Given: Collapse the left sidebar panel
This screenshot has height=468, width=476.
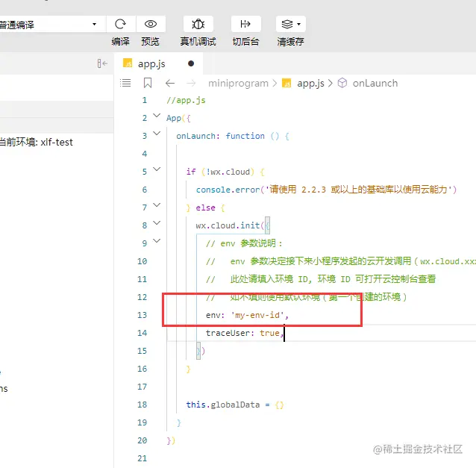Looking at the screenshot, I should pos(102,63).
